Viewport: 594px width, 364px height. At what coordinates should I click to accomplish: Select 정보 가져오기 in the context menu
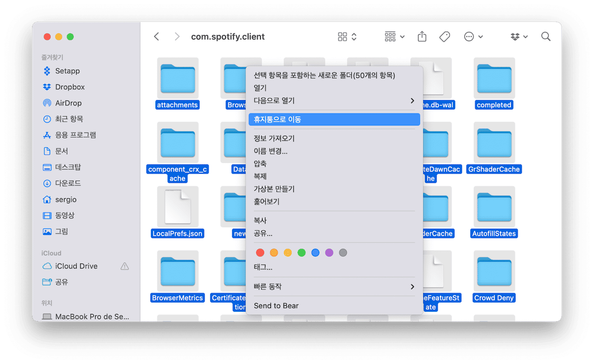coord(274,139)
